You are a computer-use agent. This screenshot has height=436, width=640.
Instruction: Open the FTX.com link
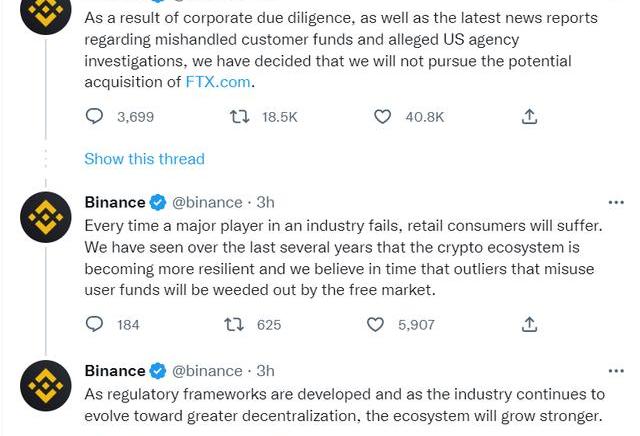tap(218, 82)
